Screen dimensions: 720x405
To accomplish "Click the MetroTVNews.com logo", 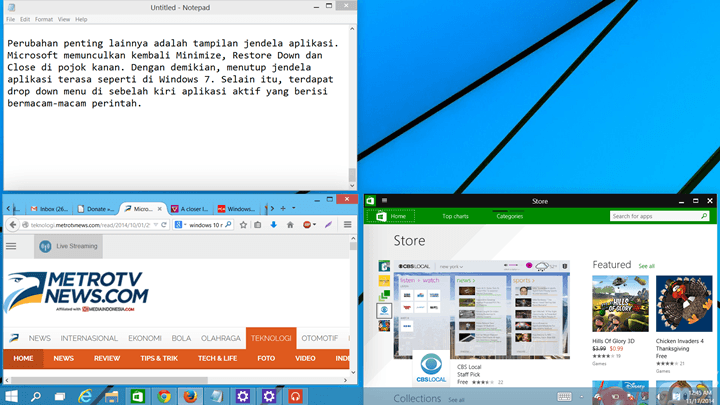I will coord(76,292).
